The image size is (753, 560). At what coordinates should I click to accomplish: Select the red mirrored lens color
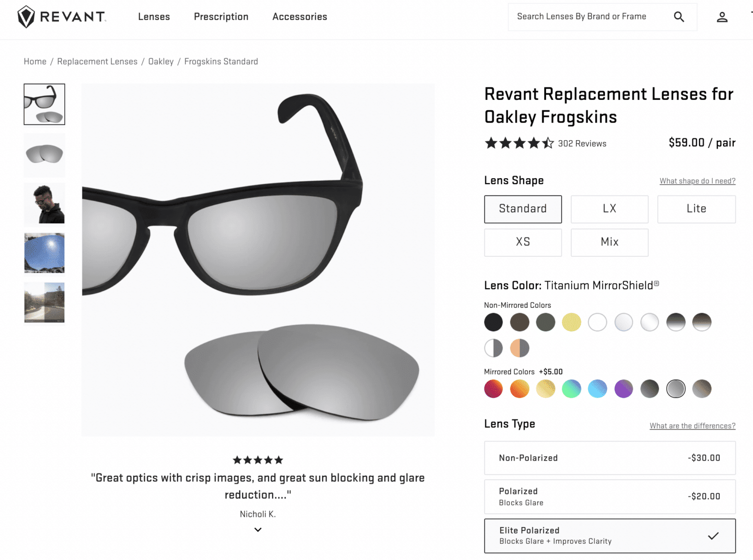click(x=493, y=389)
